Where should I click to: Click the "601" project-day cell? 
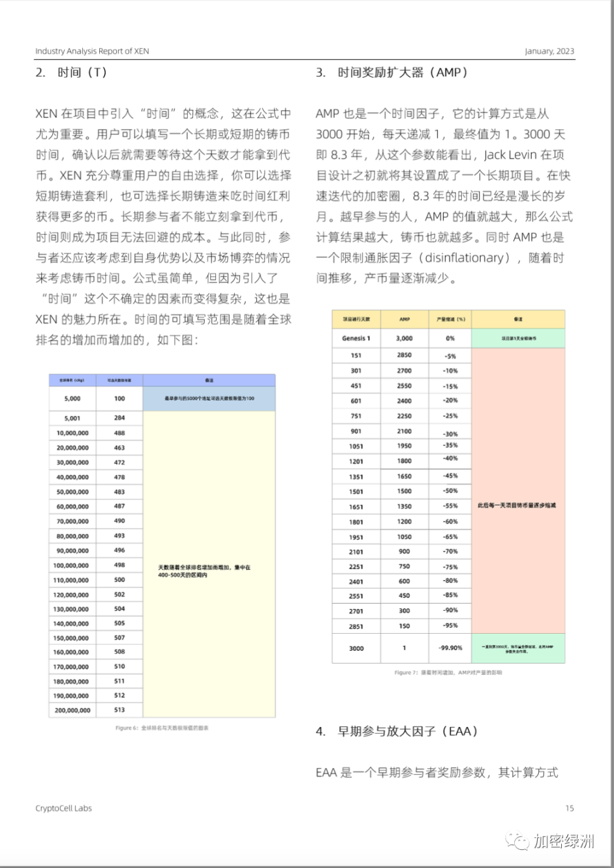coord(356,401)
